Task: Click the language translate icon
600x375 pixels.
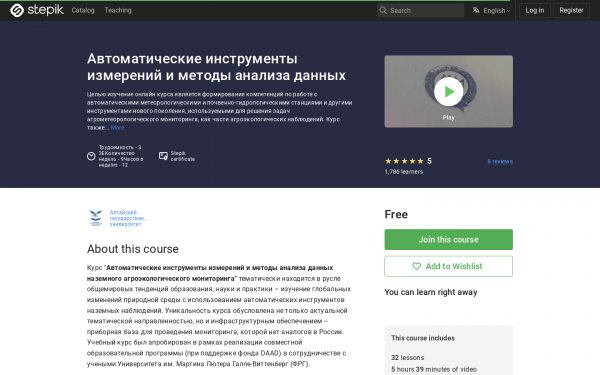Action: pos(476,10)
